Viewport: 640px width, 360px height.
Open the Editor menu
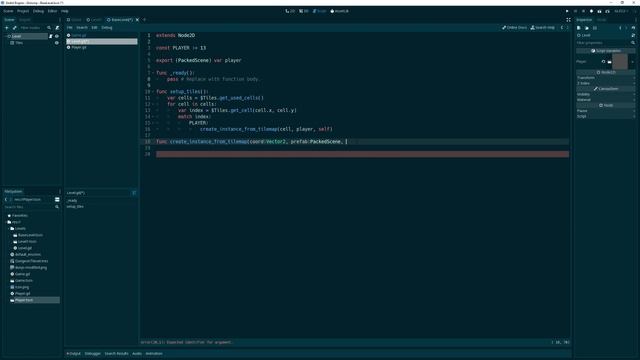pyautogui.click(x=52, y=11)
